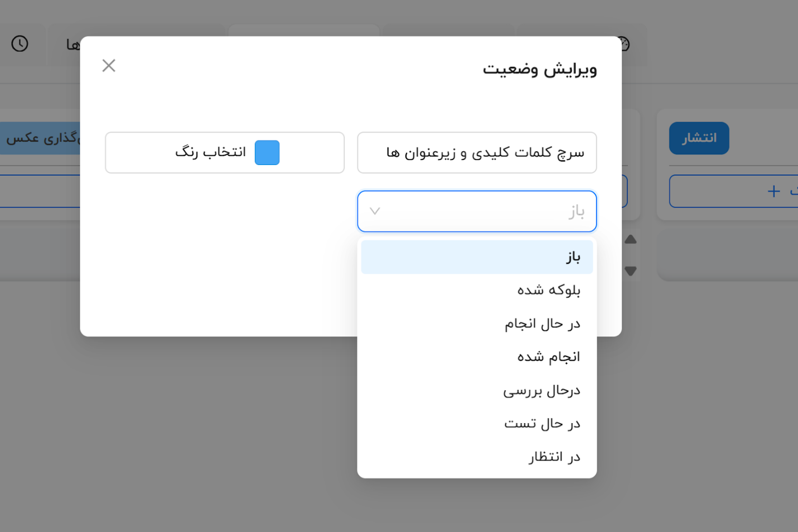The height and width of the screenshot is (532, 798).
Task: Open the blue color swatch picker
Action: point(267,153)
